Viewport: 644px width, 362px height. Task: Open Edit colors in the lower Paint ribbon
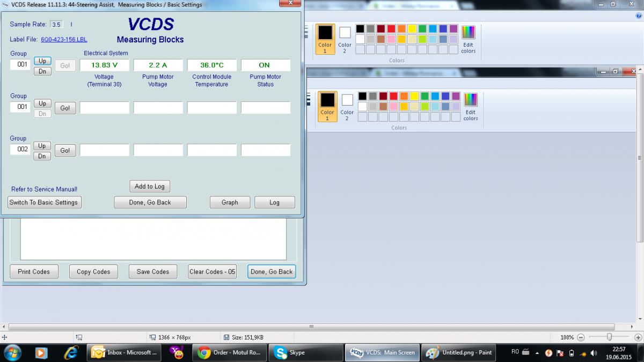tap(470, 106)
